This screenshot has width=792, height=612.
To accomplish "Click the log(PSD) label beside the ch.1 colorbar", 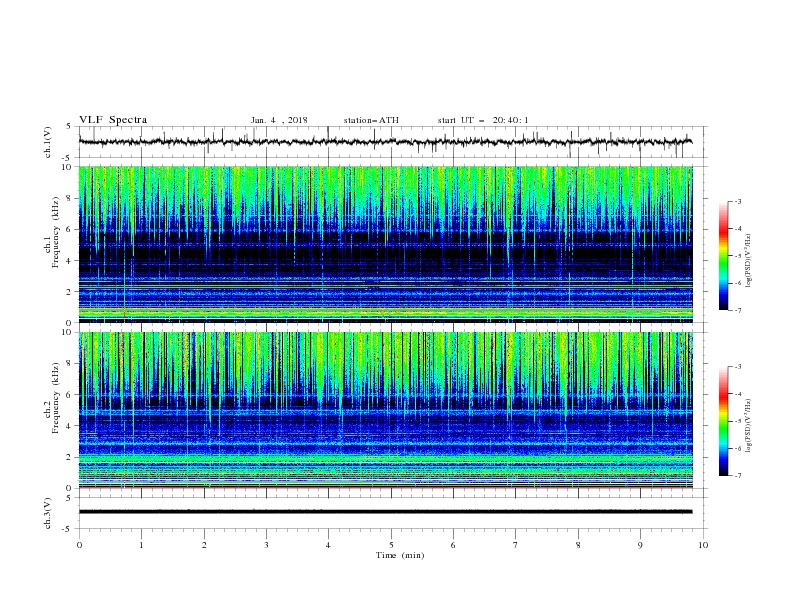I will pyautogui.click(x=749, y=261).
